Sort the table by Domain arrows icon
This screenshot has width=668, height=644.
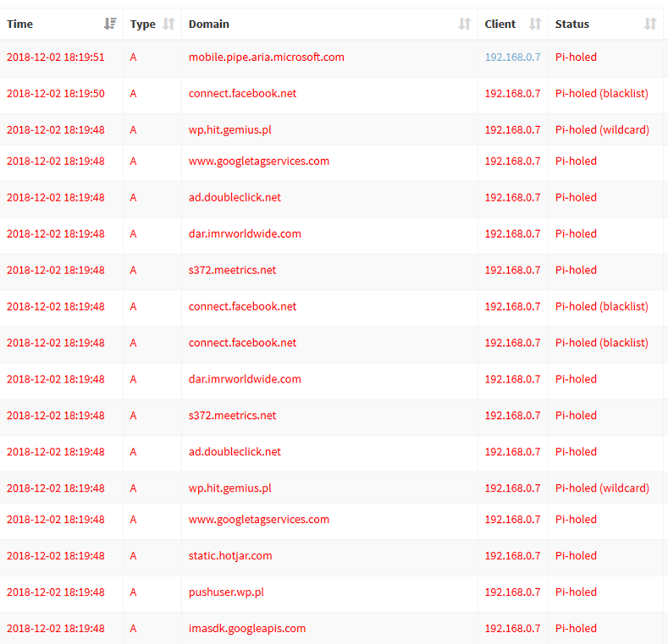[x=464, y=24]
